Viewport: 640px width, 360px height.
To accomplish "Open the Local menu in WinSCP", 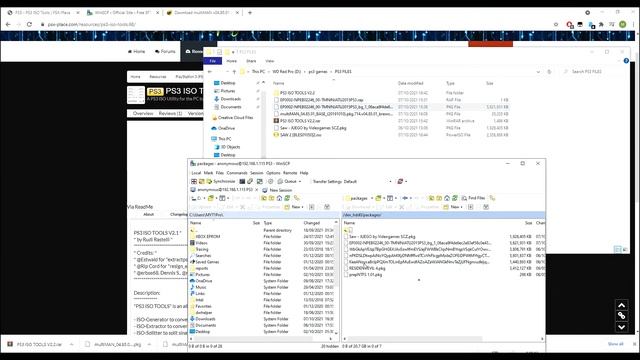I will [x=196, y=173].
